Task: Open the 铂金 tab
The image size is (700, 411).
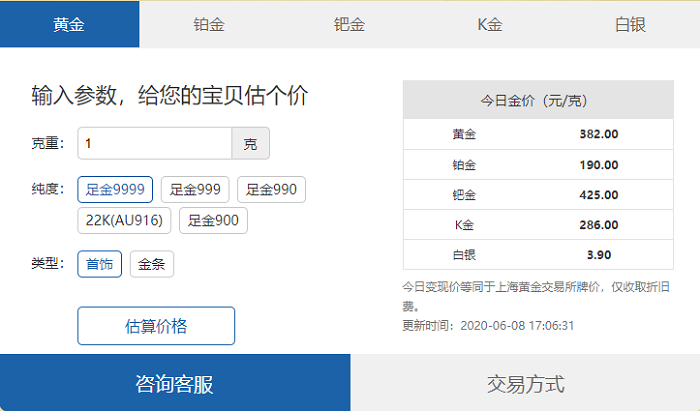Action: click(209, 24)
